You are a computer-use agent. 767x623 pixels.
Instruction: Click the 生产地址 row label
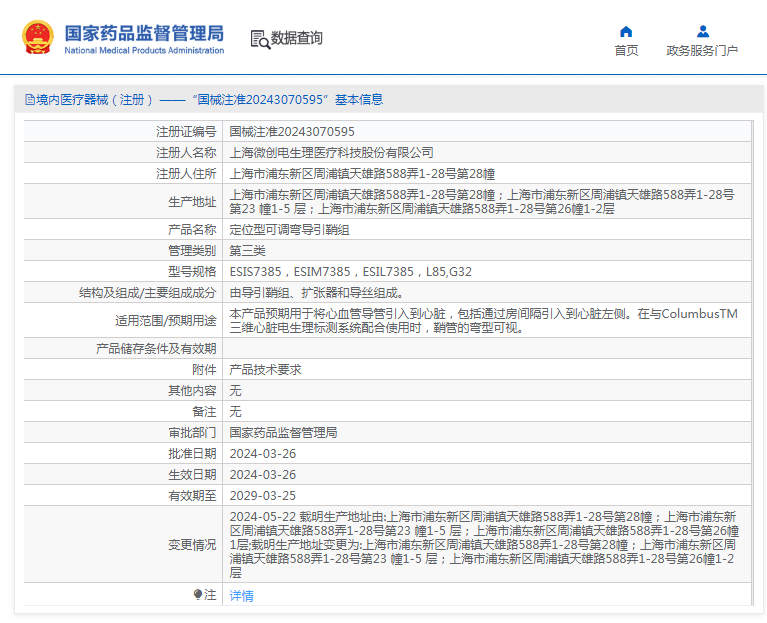192,201
